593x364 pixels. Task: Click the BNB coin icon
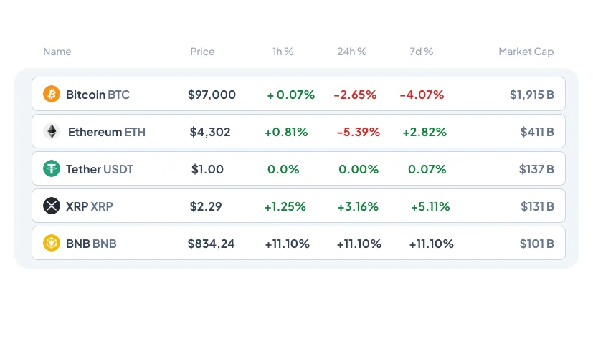click(x=52, y=244)
